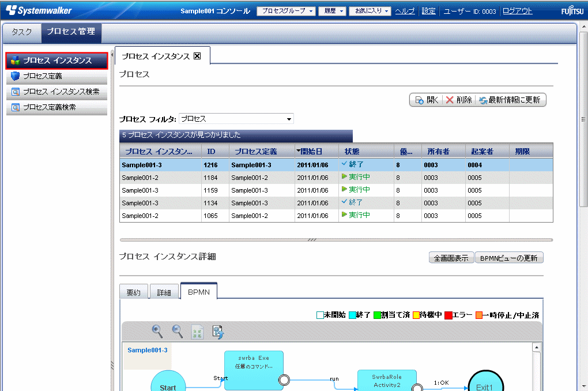Switch to the 要約 tab
Screen dimensions: 588x391
(133, 292)
